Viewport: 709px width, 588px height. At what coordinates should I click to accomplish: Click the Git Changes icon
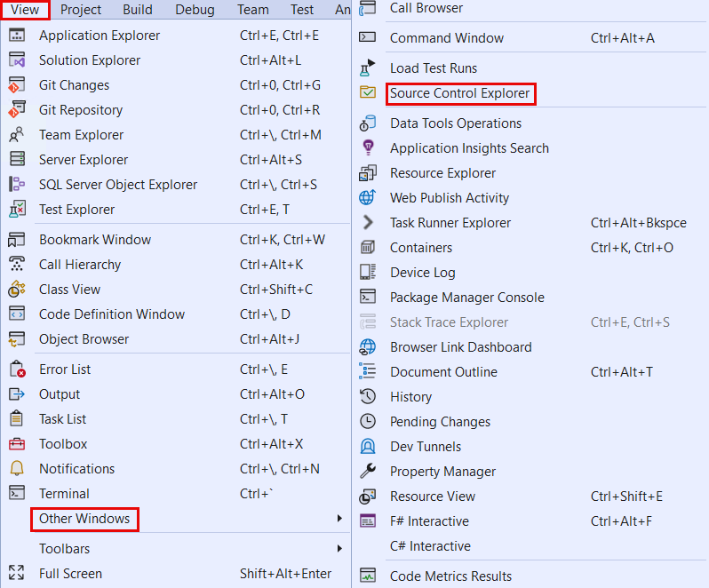click(x=16, y=85)
